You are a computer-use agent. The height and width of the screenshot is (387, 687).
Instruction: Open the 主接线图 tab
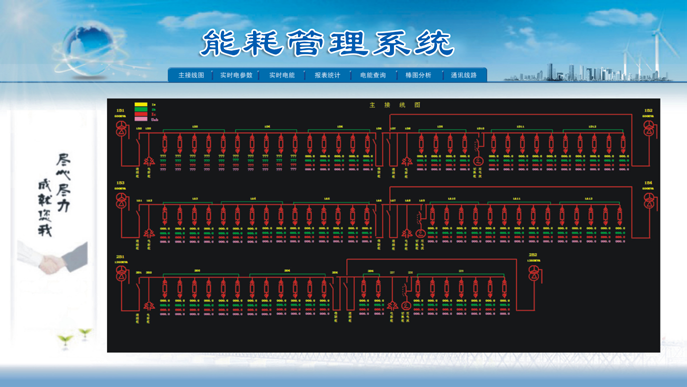pyautogui.click(x=191, y=75)
